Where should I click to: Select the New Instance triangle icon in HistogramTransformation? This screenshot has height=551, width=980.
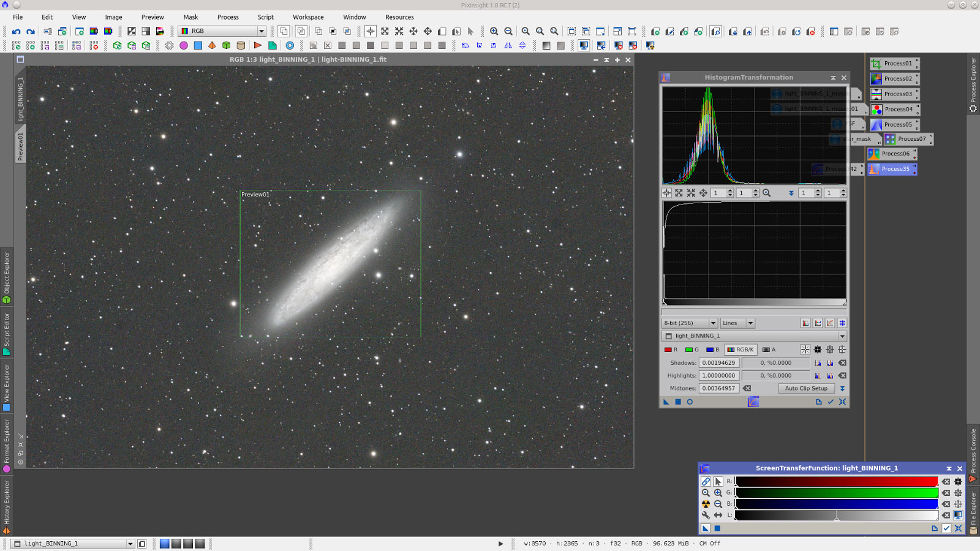[665, 402]
